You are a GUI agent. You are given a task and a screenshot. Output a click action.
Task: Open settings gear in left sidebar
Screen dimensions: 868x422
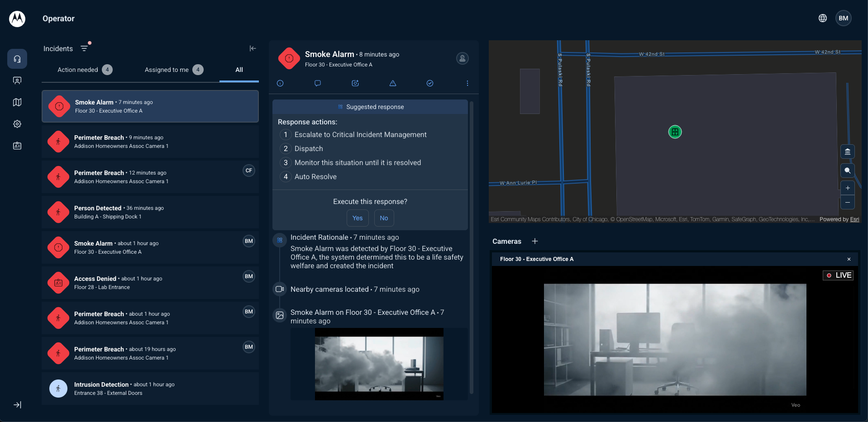pos(17,124)
